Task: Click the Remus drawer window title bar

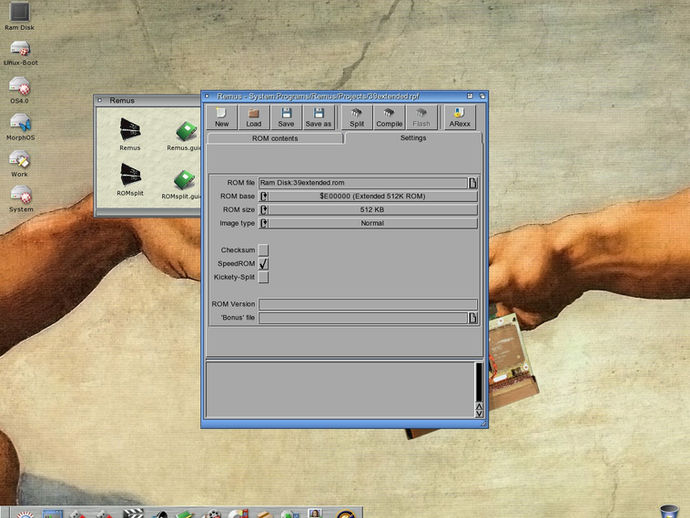Action: pos(147,100)
